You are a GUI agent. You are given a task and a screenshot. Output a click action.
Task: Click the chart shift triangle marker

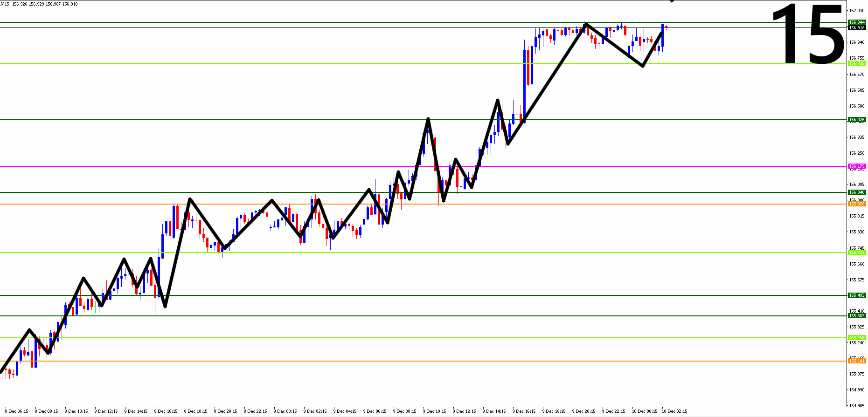[672, 1]
